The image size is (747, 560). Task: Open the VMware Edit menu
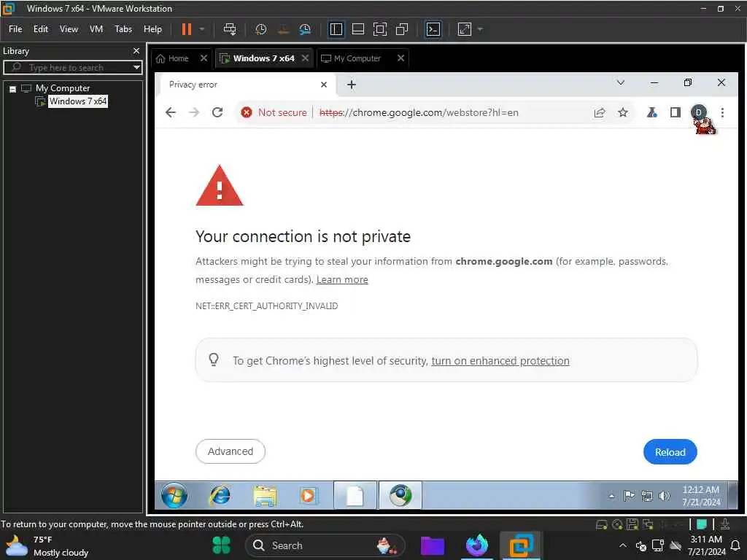[x=41, y=29]
